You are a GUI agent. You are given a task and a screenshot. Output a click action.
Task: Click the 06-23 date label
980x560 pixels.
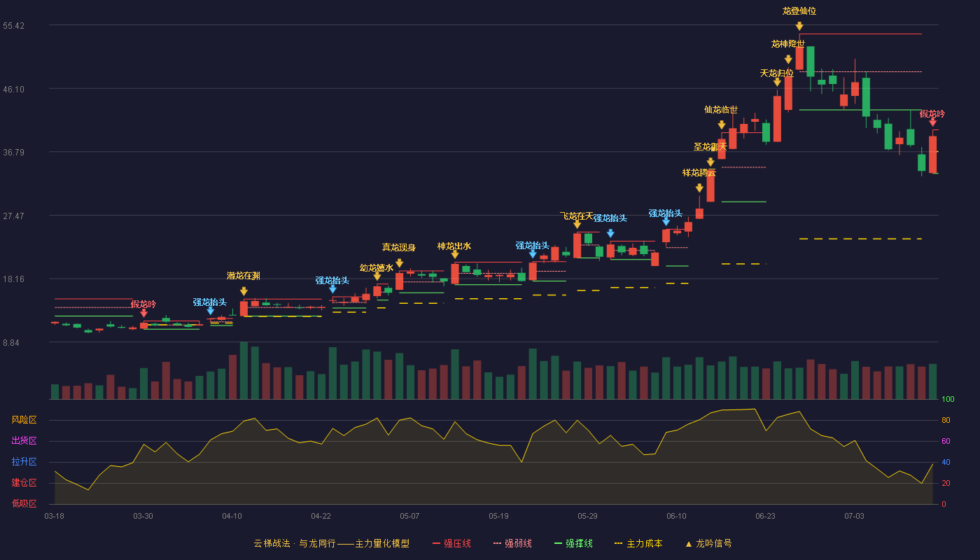pos(765,516)
